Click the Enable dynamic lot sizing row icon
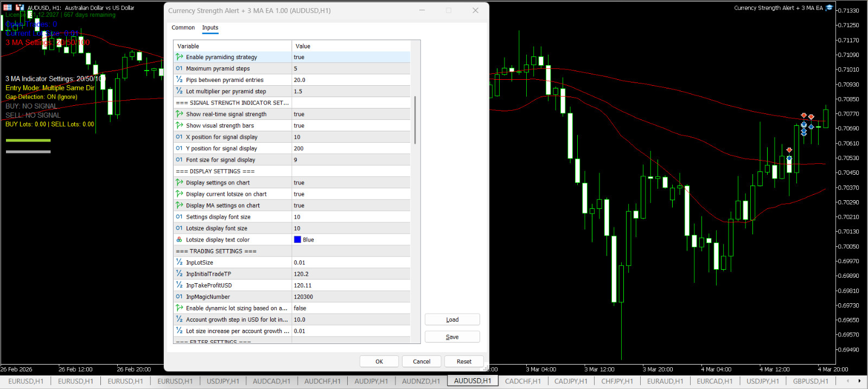Screen dimensions: 868x389 point(179,308)
